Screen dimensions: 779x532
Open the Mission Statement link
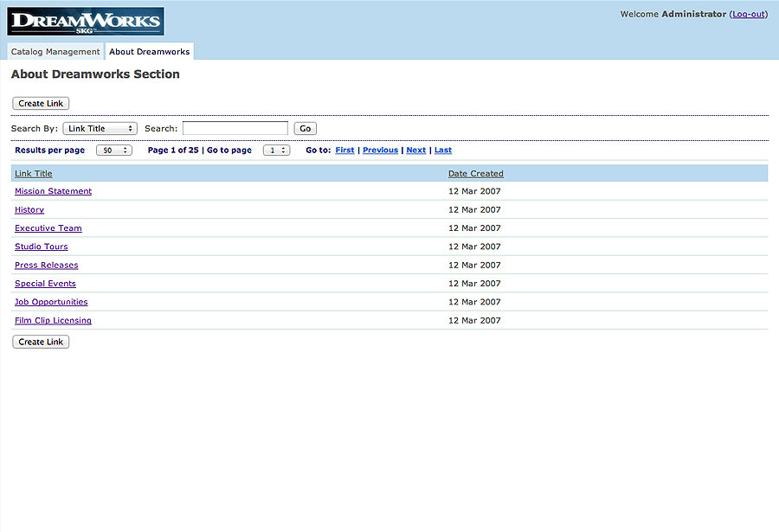coord(53,191)
